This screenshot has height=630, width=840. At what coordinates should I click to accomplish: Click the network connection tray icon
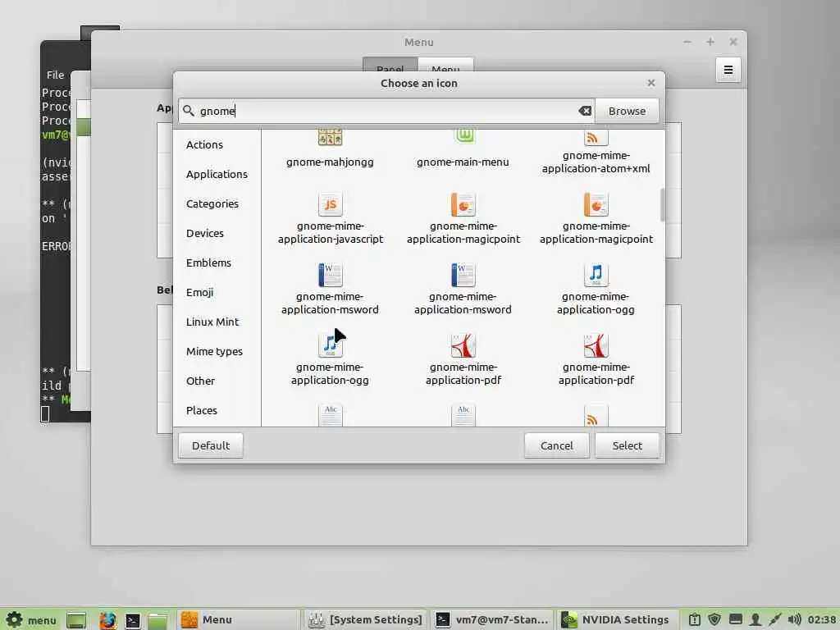pyautogui.click(x=774, y=620)
